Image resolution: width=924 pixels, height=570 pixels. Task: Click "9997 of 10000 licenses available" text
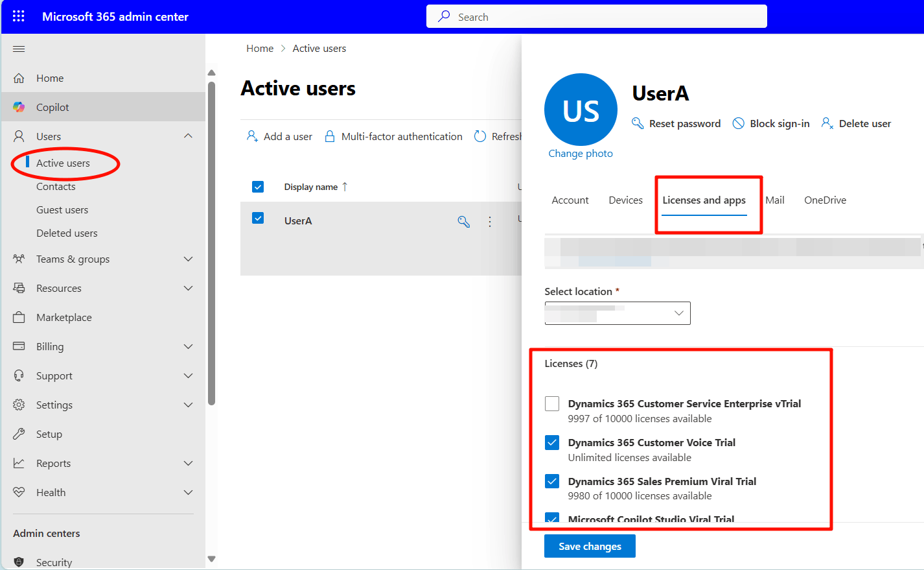640,419
